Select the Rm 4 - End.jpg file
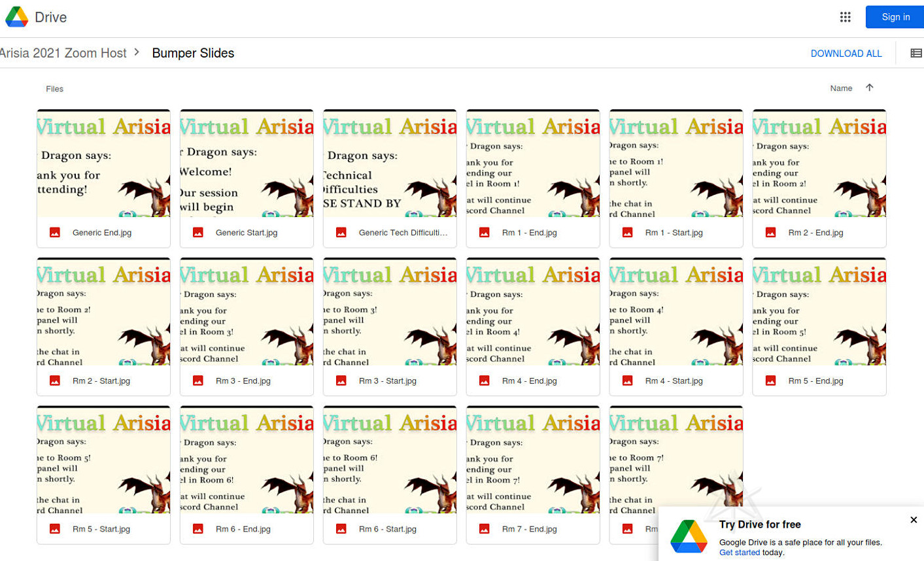924x561 pixels. pyautogui.click(x=529, y=381)
